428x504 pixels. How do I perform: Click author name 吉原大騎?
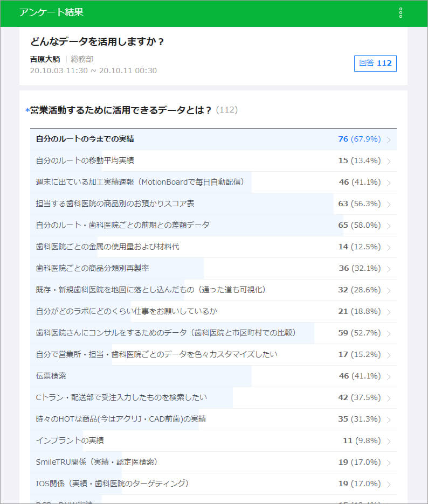(x=45, y=59)
